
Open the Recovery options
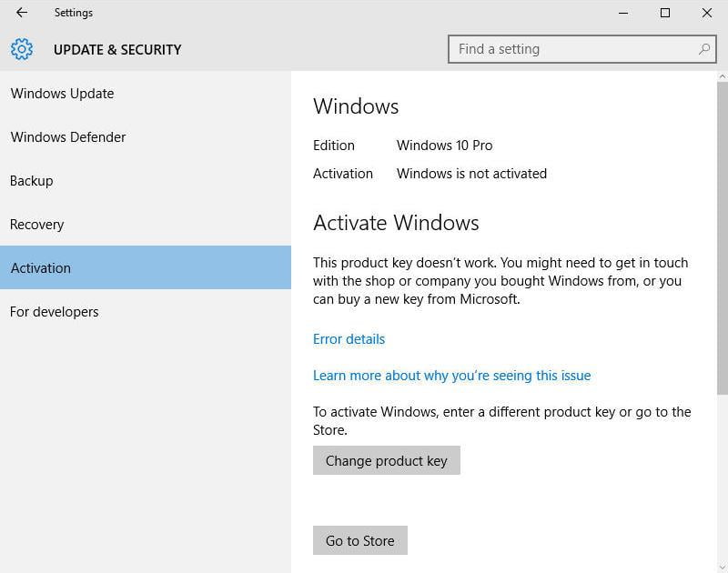[146, 224]
